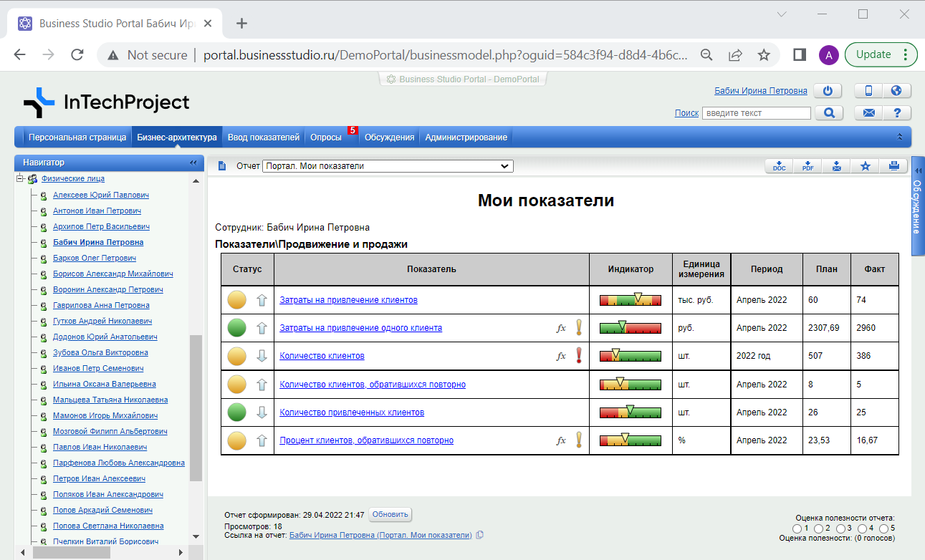The height and width of the screenshot is (560, 925).
Task: Collapse the Физические лица tree node
Action: click(20, 179)
